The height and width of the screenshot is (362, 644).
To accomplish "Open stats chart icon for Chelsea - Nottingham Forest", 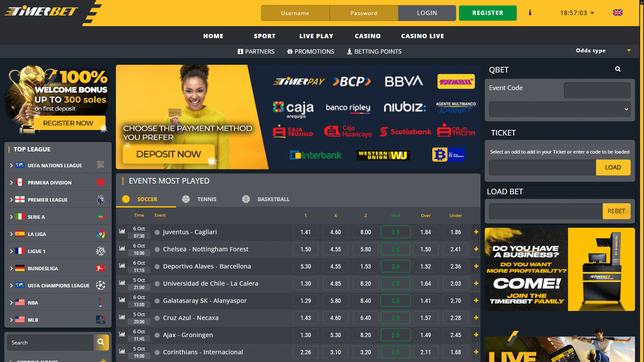I will pyautogui.click(x=122, y=248).
